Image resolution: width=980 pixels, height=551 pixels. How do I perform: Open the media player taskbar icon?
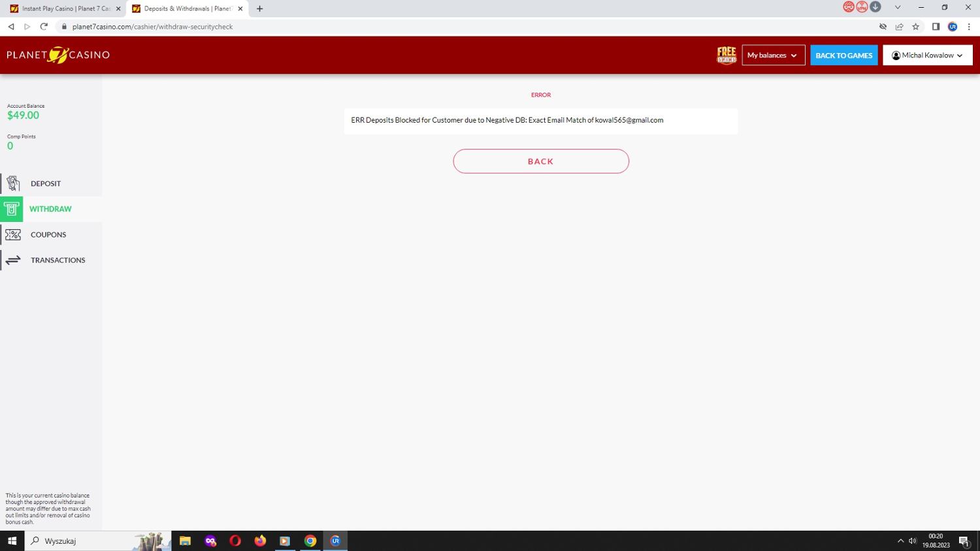pyautogui.click(x=285, y=541)
